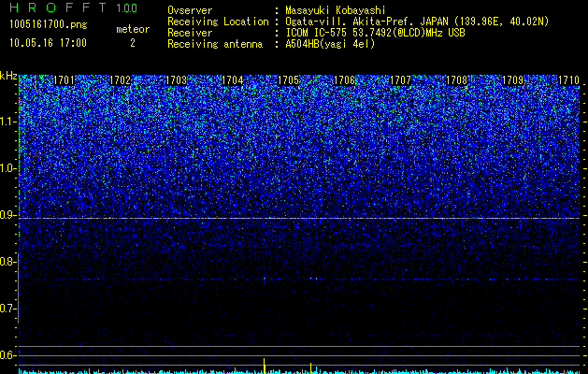Click the Receiving antenna field label
The height and width of the screenshot is (374, 588).
click(215, 44)
